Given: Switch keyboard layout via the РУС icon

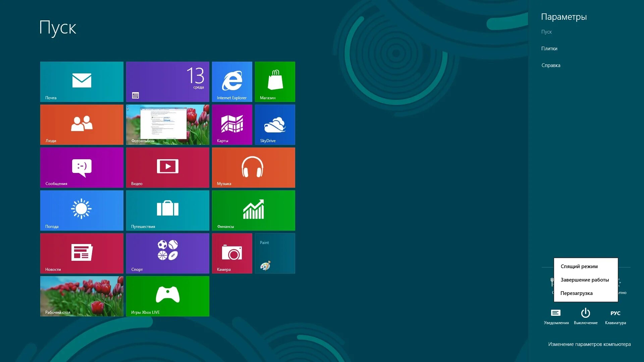Looking at the screenshot, I should point(616,313).
